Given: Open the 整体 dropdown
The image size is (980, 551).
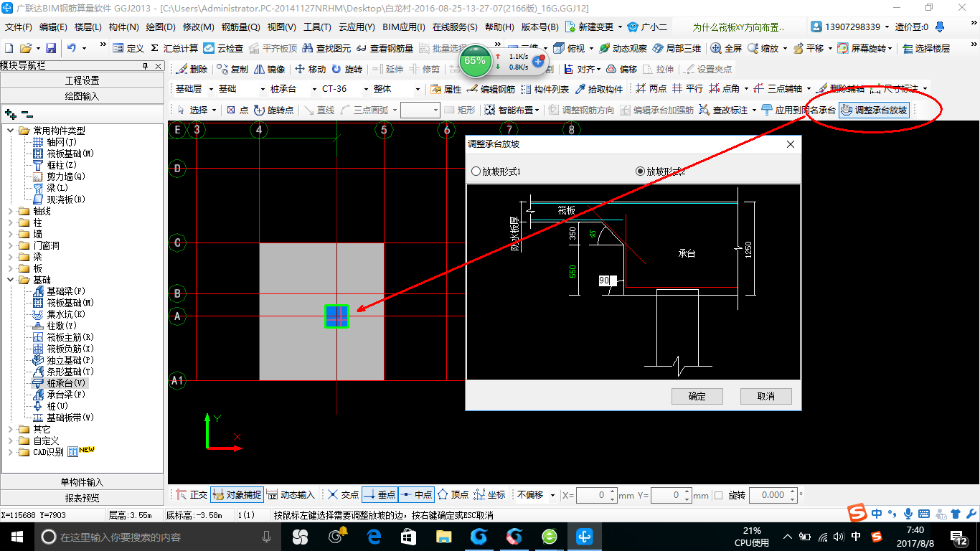Looking at the screenshot, I should pyautogui.click(x=418, y=90).
